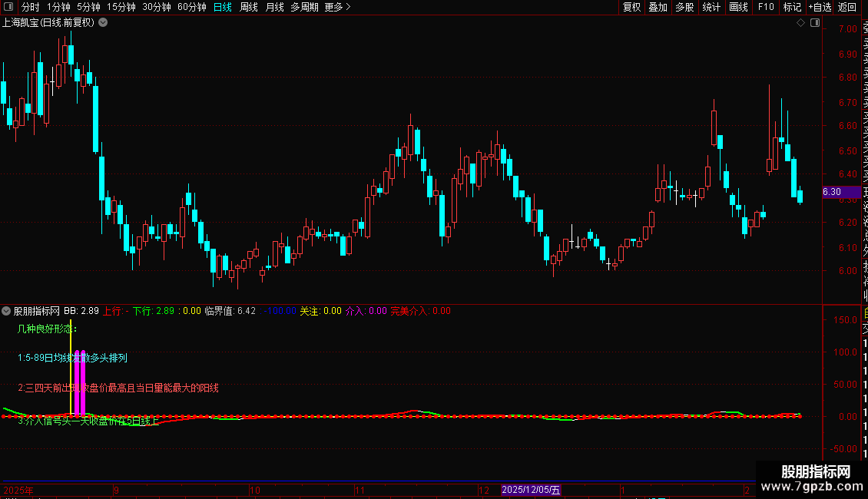Screen dimensions: 868x499
Task: Click the 7.00 price axis label
Action: pyautogui.click(x=847, y=28)
